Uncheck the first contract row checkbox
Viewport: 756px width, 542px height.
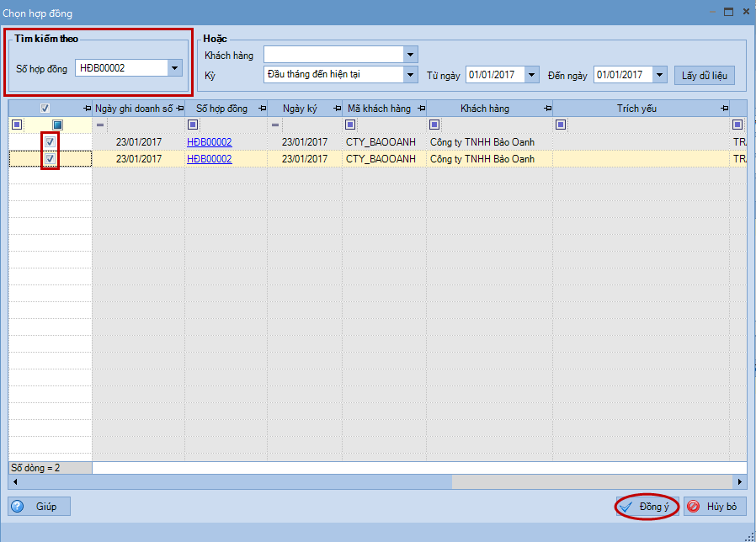pyautogui.click(x=51, y=142)
